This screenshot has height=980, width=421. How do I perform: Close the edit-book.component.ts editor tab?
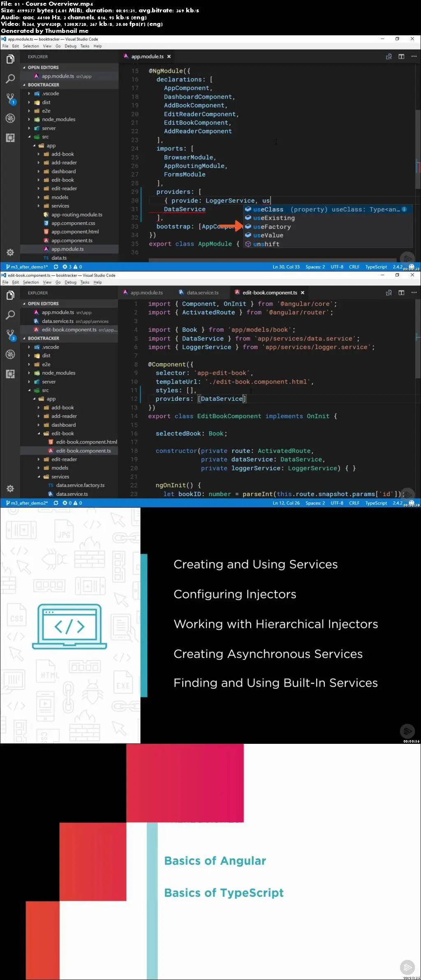(303, 293)
